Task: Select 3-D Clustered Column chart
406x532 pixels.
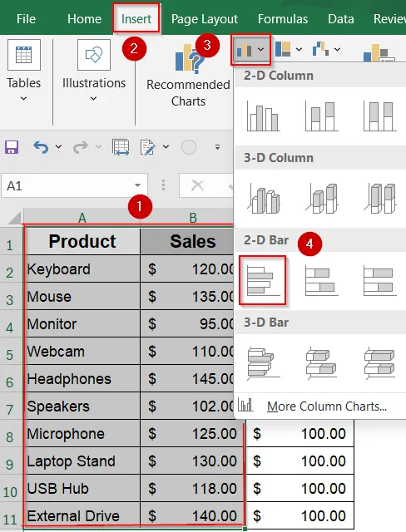Action: tap(263, 198)
